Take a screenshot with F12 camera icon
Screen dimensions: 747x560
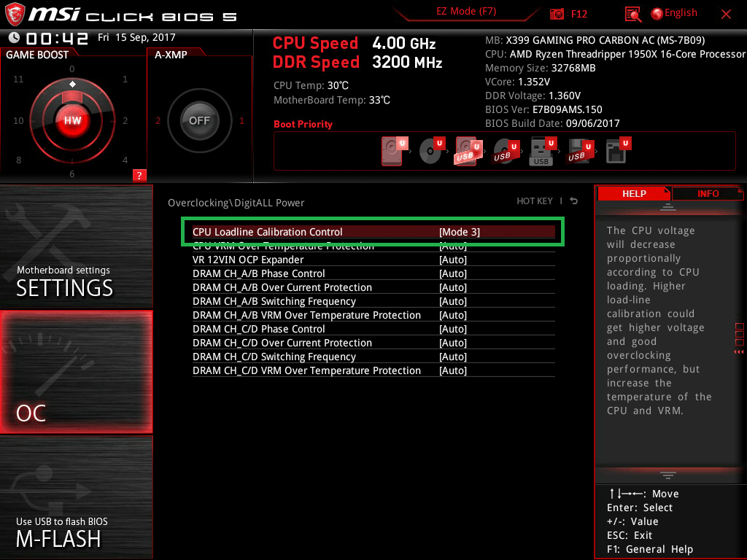(x=557, y=15)
